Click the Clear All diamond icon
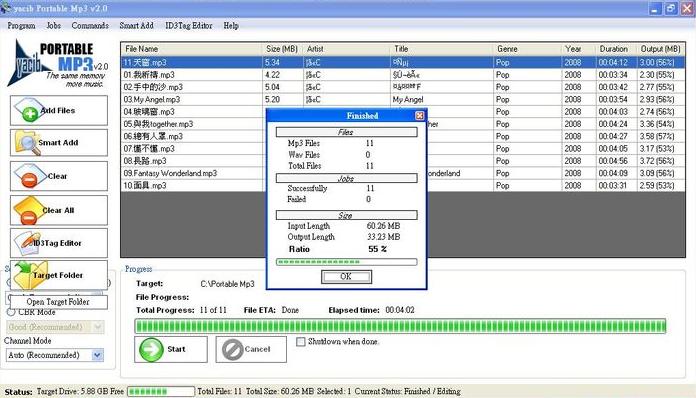Image resolution: width=696 pixels, height=398 pixels. tap(29, 211)
